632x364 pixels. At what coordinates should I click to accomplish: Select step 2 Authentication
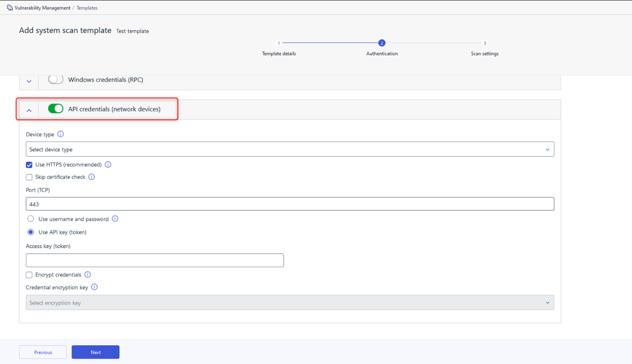382,48
